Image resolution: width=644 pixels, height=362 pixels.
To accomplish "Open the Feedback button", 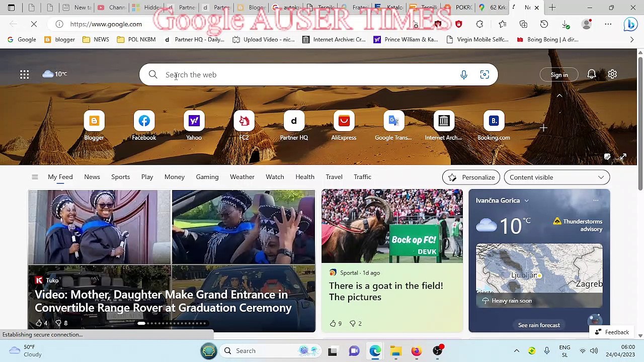I will click(x=612, y=332).
